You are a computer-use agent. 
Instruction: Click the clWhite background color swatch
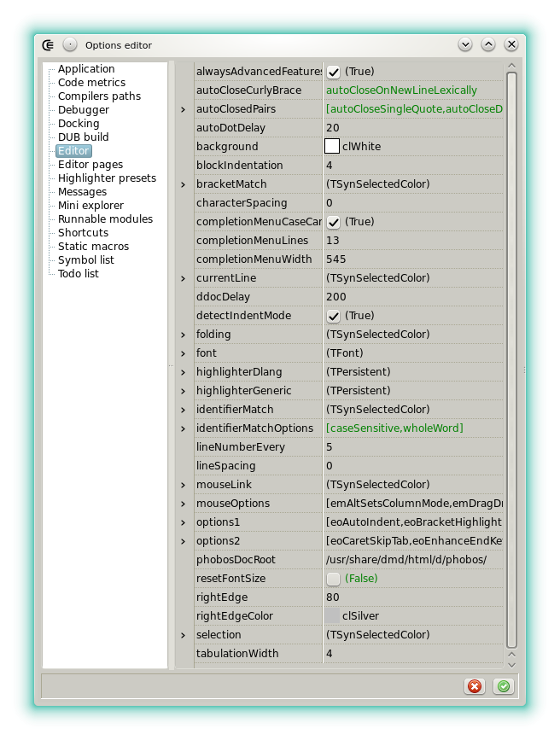click(332, 147)
